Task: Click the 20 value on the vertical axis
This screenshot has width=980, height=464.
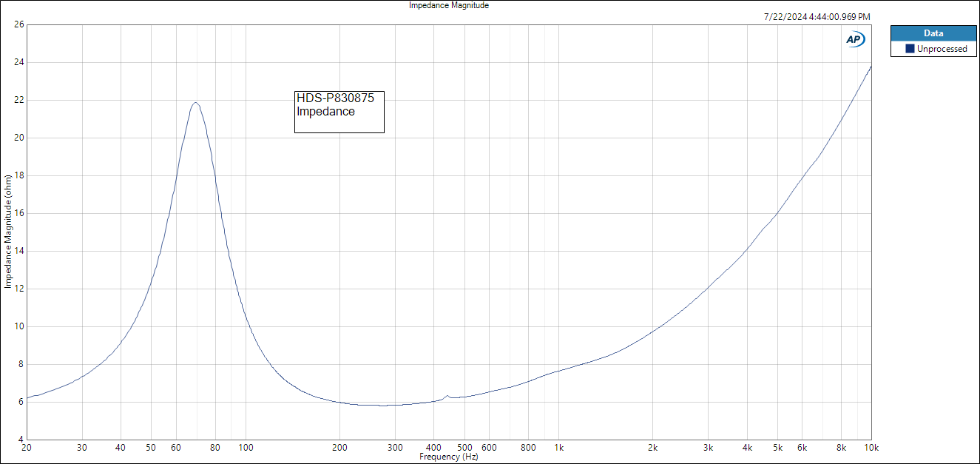Action: pos(19,138)
